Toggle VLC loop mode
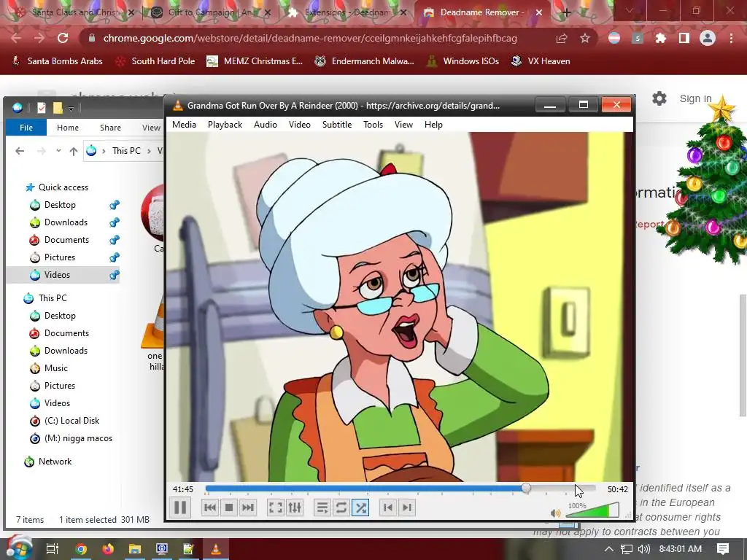 pos(341,507)
